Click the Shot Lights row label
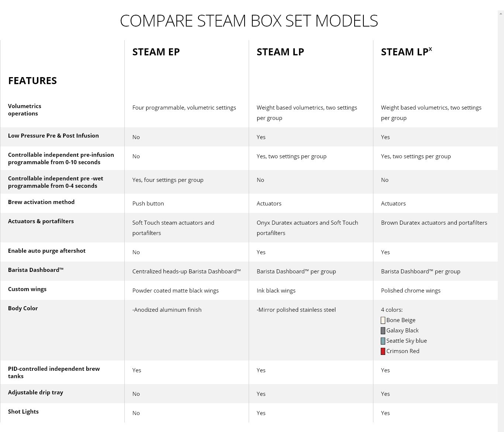 (x=23, y=412)
